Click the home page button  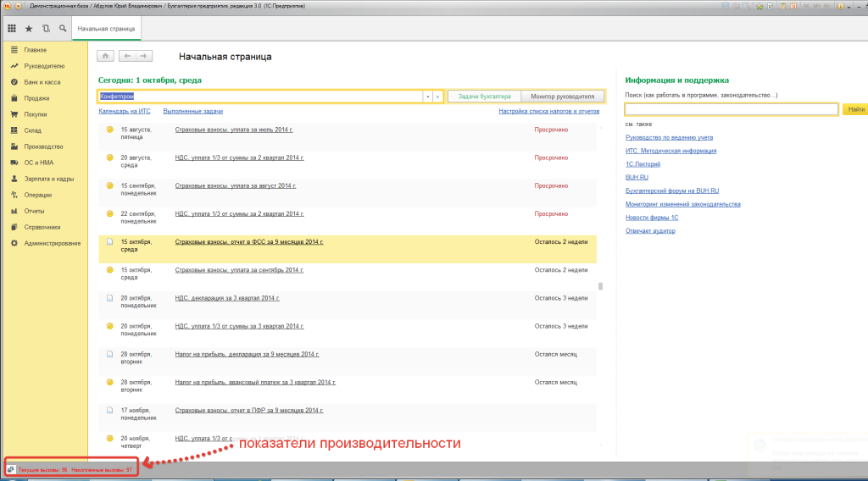click(105, 56)
